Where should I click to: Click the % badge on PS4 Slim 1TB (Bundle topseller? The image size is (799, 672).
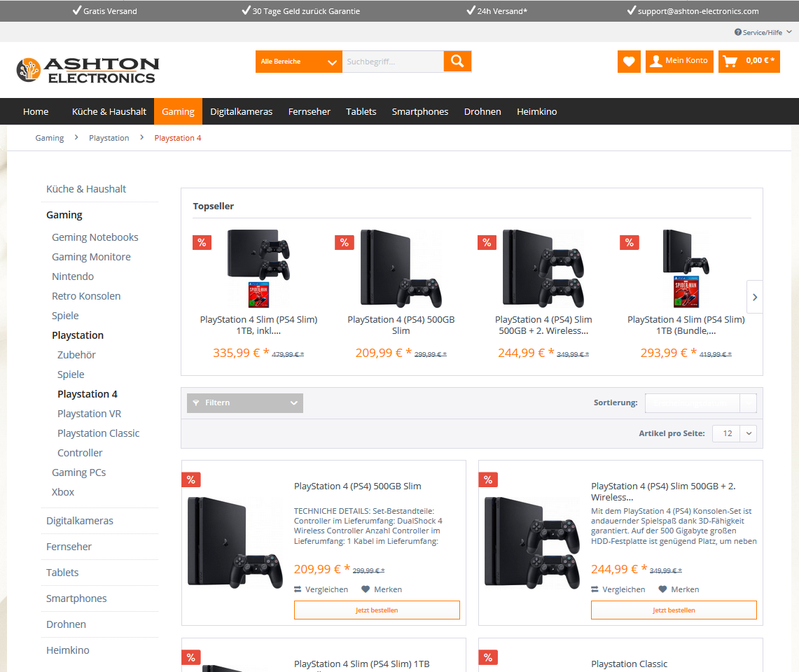[630, 242]
